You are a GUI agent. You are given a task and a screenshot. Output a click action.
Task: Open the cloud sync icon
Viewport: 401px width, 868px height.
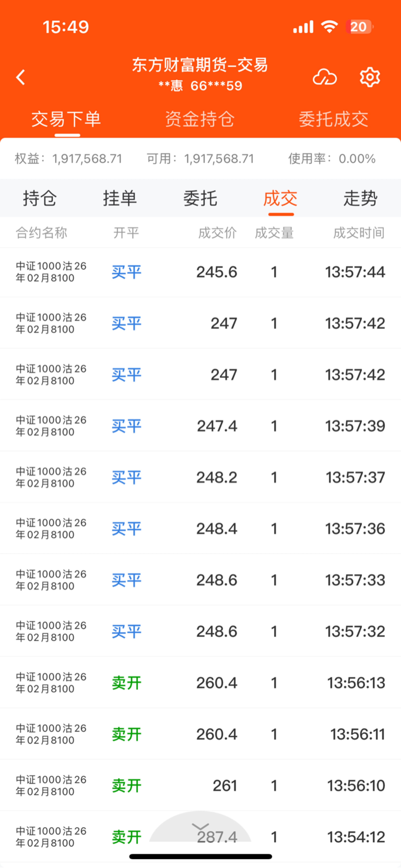[324, 77]
